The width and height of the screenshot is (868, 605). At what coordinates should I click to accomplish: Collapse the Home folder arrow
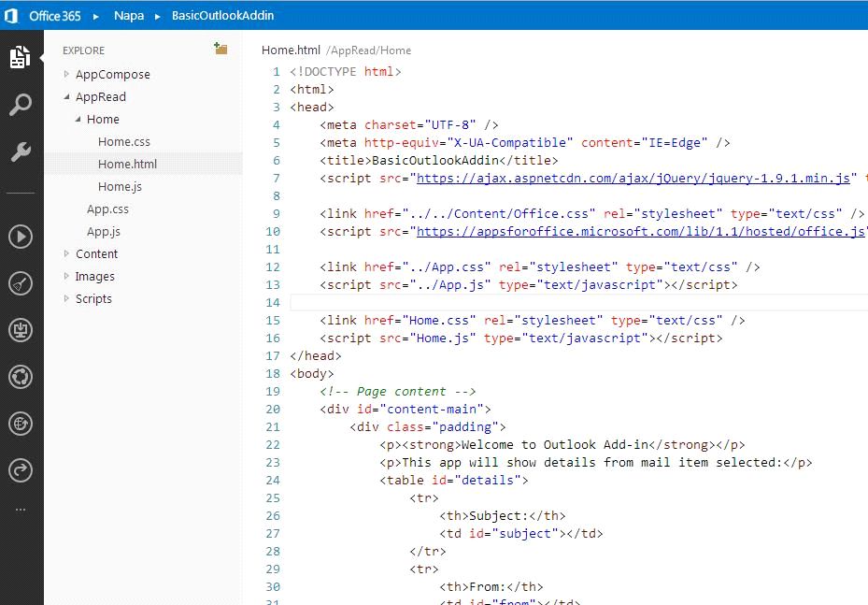tap(78, 119)
